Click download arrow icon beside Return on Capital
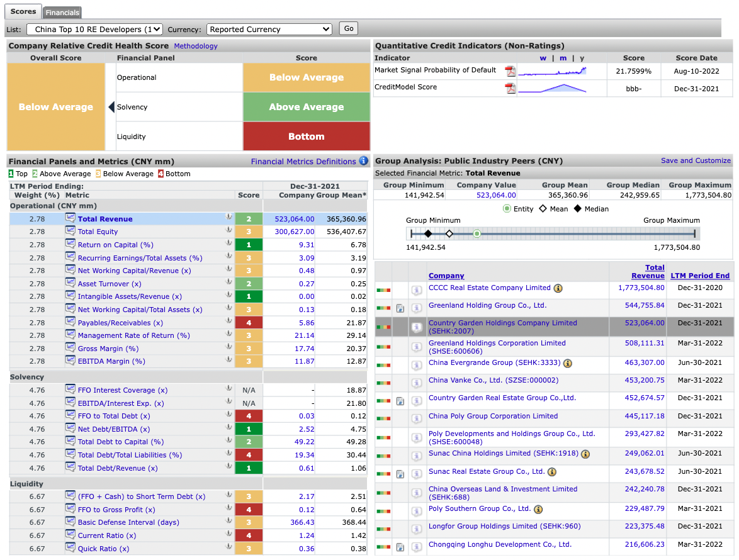This screenshot has width=739, height=560. pyautogui.click(x=229, y=244)
